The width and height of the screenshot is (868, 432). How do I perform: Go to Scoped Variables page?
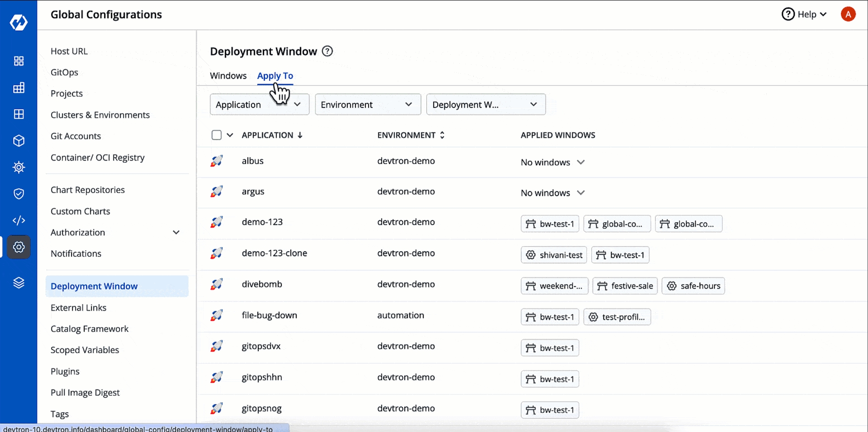tap(85, 350)
